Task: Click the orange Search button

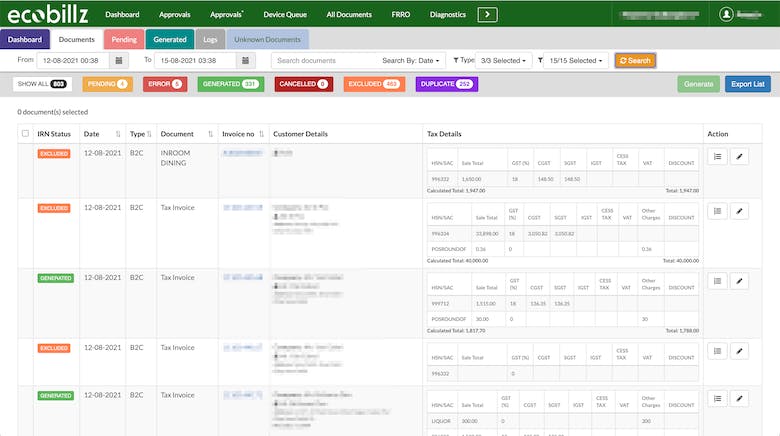Action: 635,60
